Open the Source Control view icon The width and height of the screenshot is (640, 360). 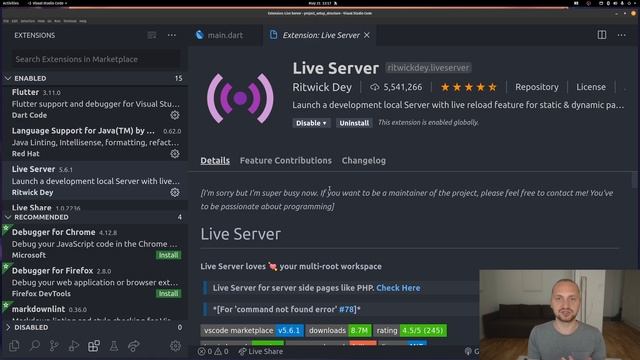pyautogui.click(x=54, y=346)
